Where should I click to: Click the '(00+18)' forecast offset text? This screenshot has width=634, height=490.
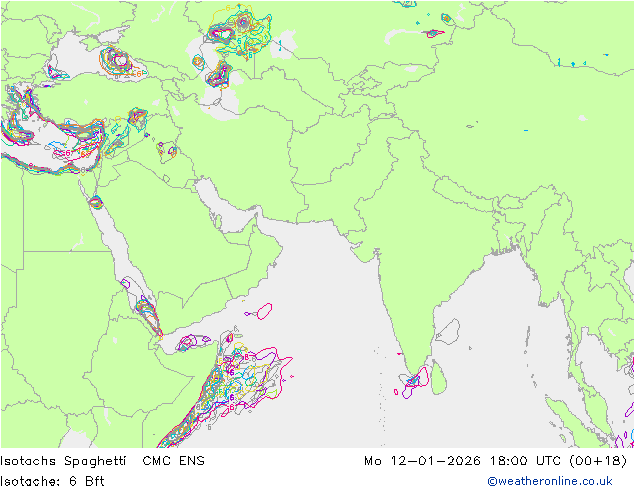click(x=599, y=461)
